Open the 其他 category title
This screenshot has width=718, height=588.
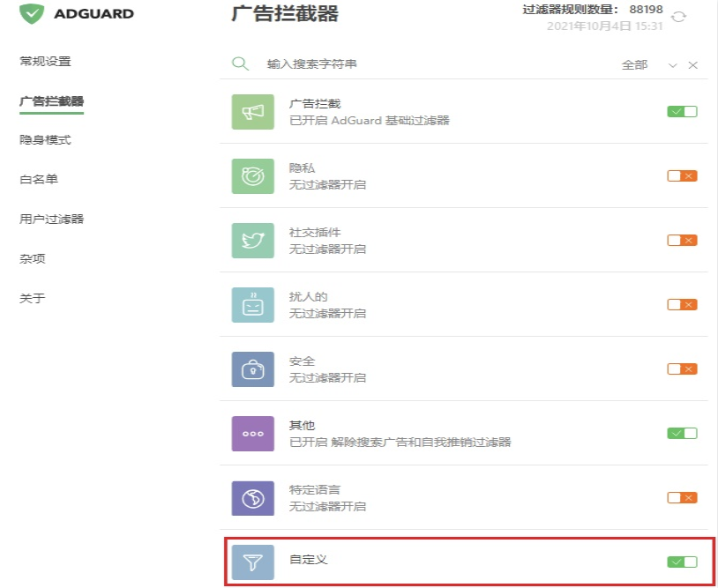tap(302, 425)
